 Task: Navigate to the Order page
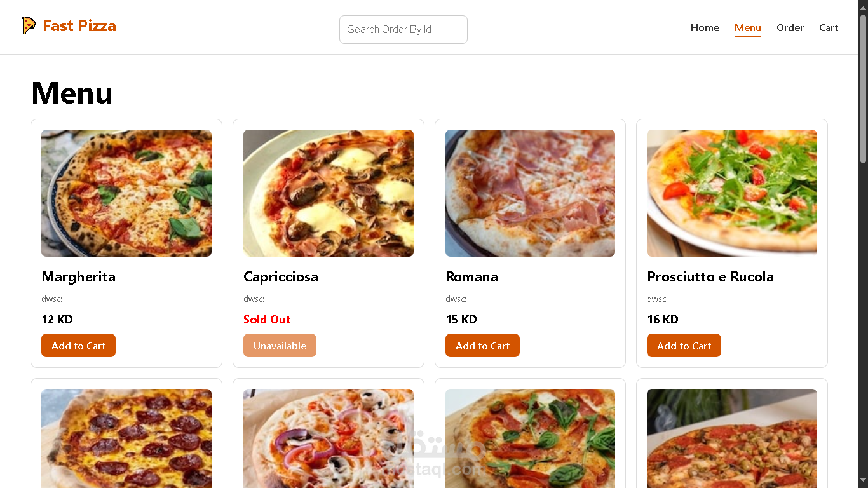click(790, 28)
